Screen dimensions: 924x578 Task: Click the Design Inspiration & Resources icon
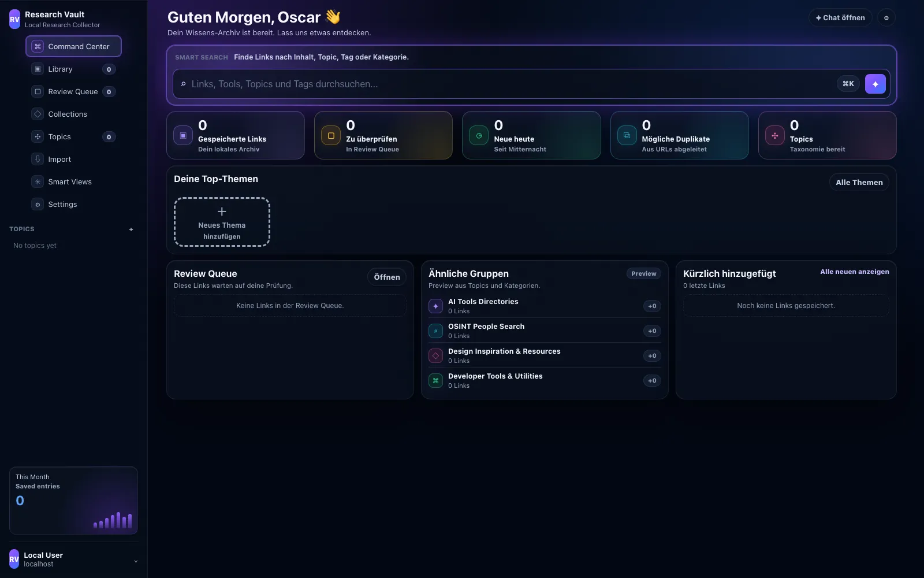pos(435,355)
